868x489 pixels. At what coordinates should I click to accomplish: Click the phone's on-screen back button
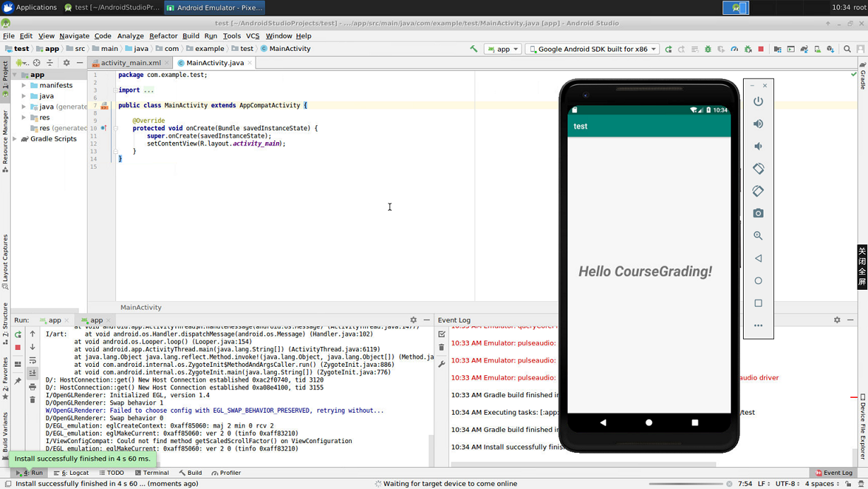(x=602, y=423)
